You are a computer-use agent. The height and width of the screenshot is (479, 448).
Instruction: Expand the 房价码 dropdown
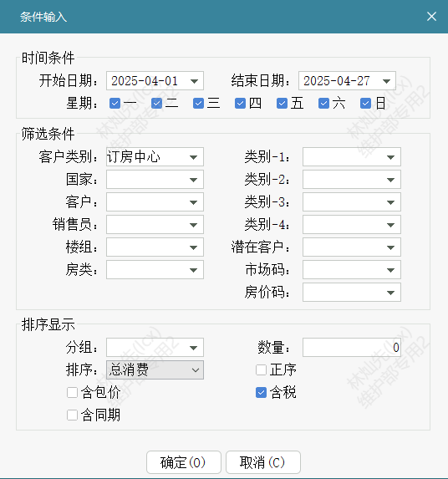[x=390, y=293]
